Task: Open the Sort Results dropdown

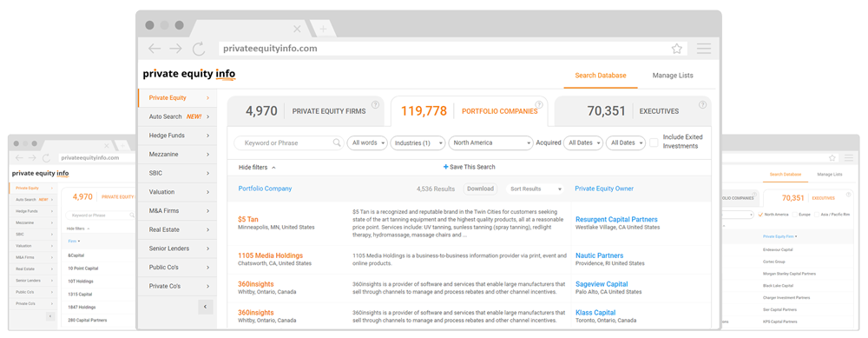Action: (535, 189)
